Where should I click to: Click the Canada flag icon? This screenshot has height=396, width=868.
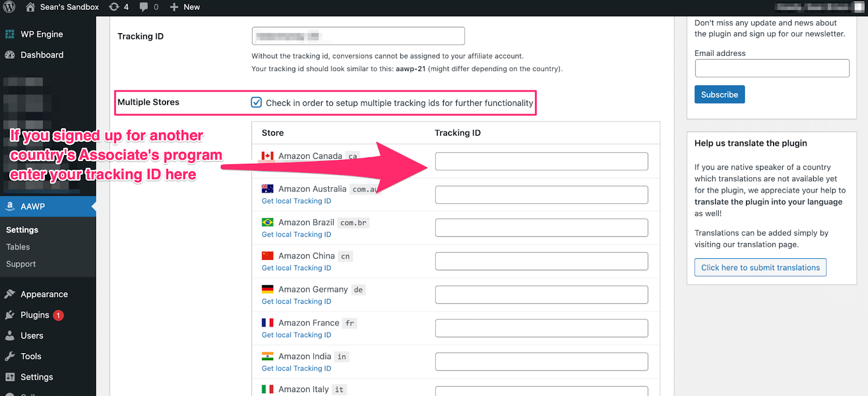click(x=267, y=156)
